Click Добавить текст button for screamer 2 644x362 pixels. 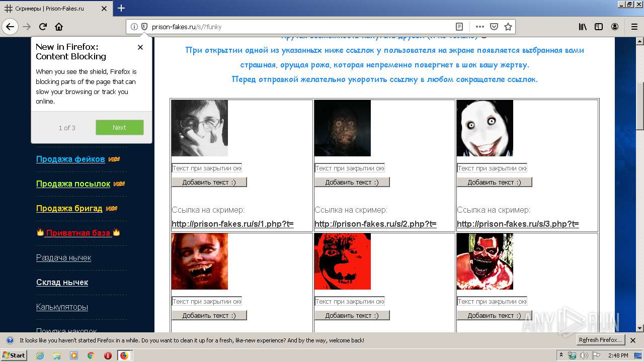pyautogui.click(x=352, y=182)
